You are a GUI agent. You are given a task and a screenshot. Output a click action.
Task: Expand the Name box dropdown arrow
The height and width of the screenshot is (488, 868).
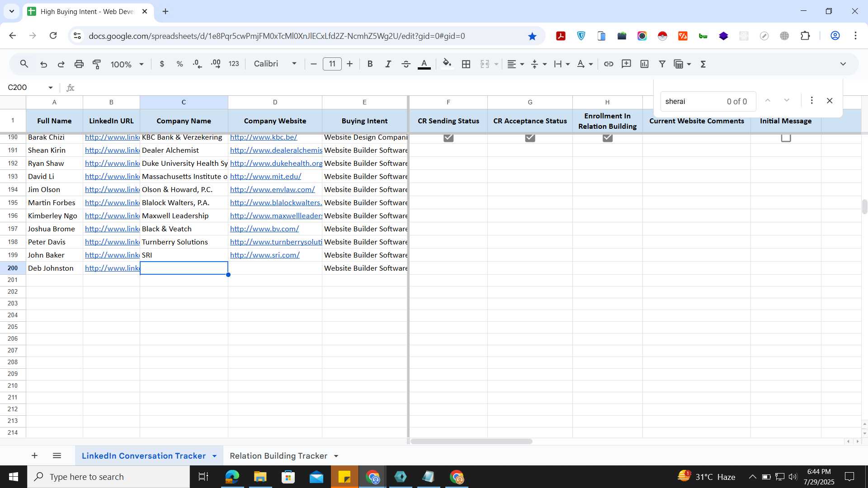tap(51, 88)
